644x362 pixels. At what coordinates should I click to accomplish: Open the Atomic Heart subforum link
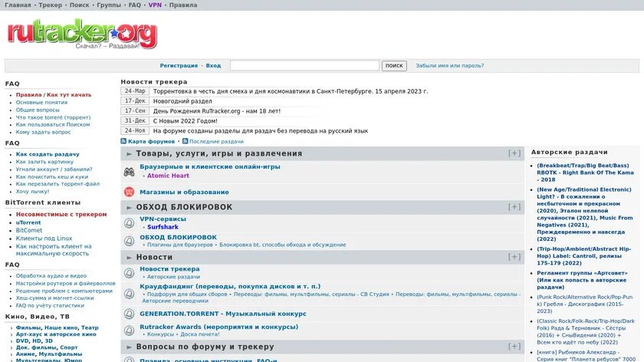[x=168, y=176]
